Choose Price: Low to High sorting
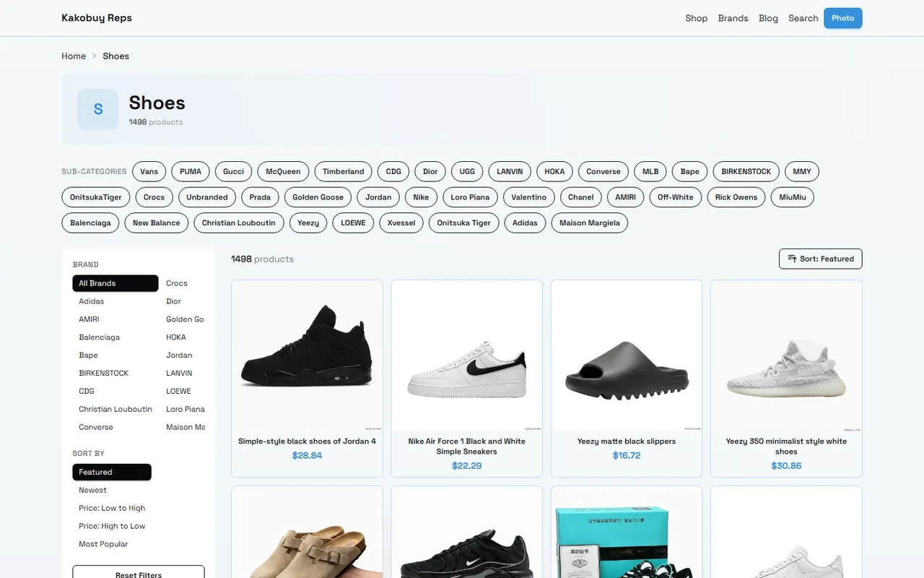The image size is (924, 578). [x=112, y=508]
